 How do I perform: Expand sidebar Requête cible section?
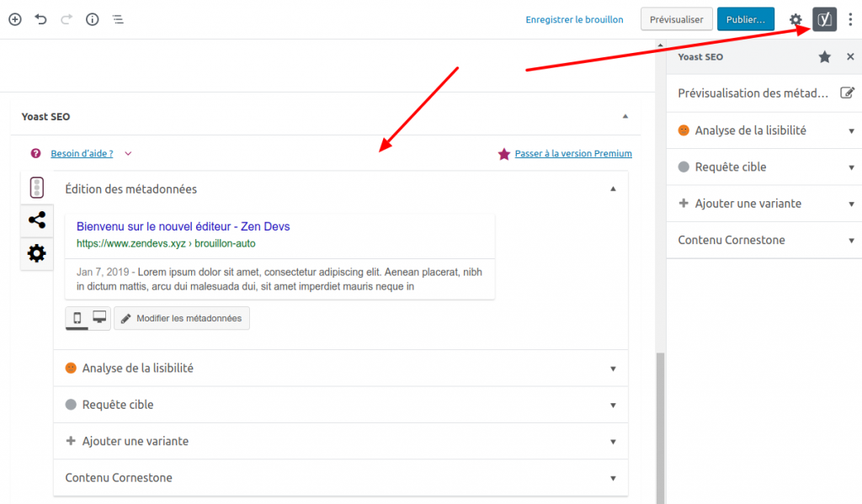[764, 167]
